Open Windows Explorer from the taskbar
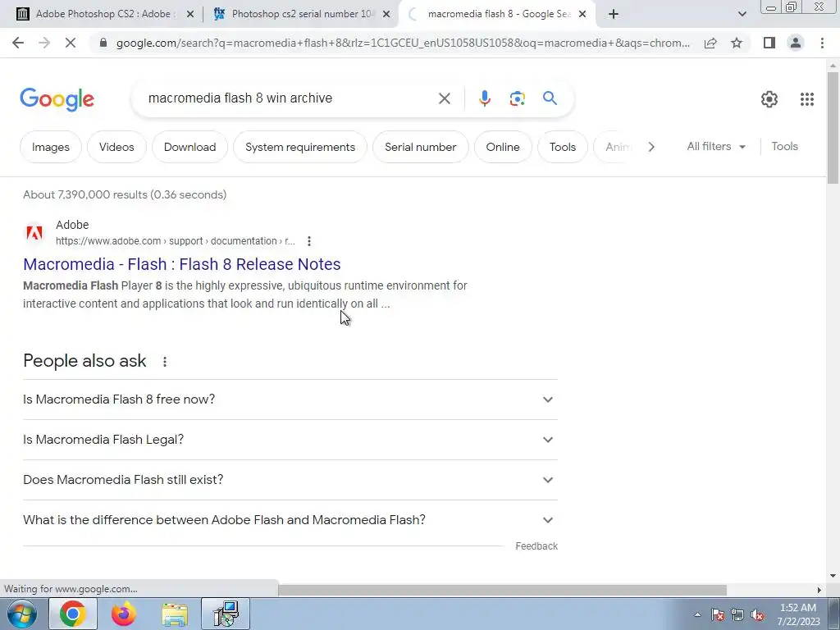 (x=175, y=614)
